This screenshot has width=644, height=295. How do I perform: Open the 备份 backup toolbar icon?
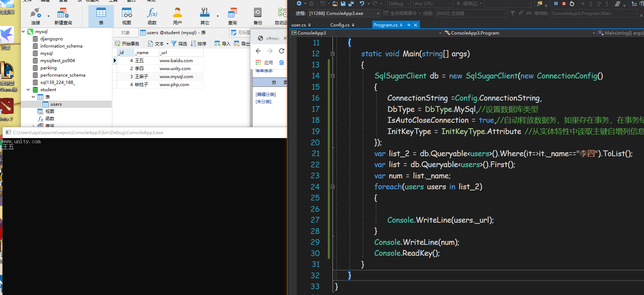258,16
